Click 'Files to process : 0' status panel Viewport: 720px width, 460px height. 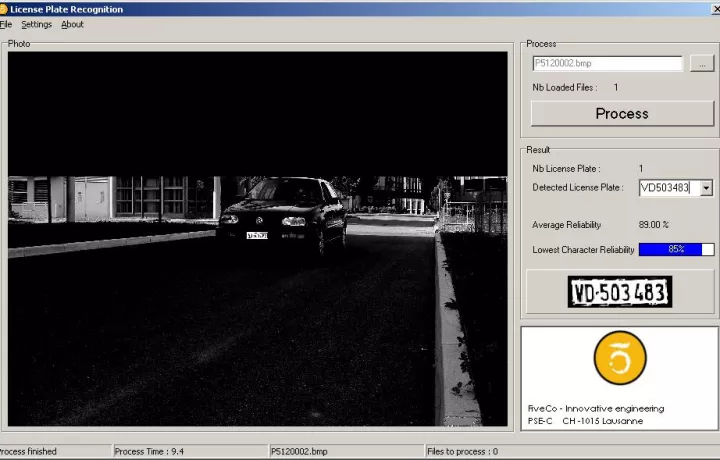click(463, 452)
